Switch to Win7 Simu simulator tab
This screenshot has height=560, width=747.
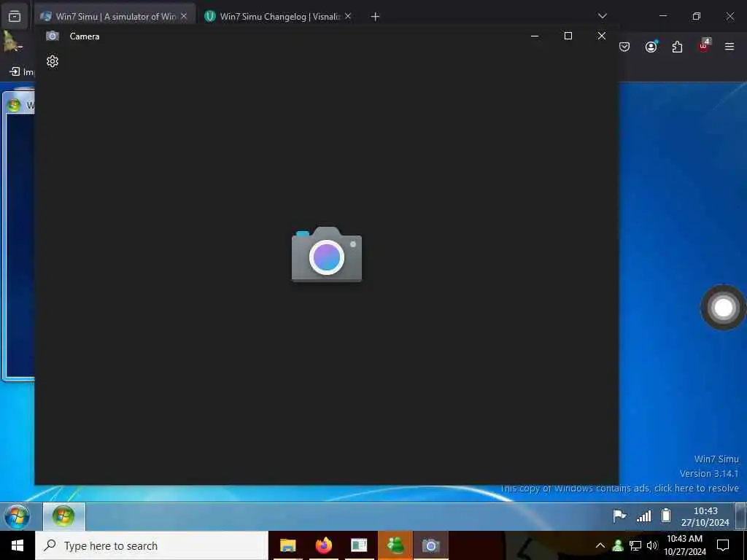pos(115,17)
